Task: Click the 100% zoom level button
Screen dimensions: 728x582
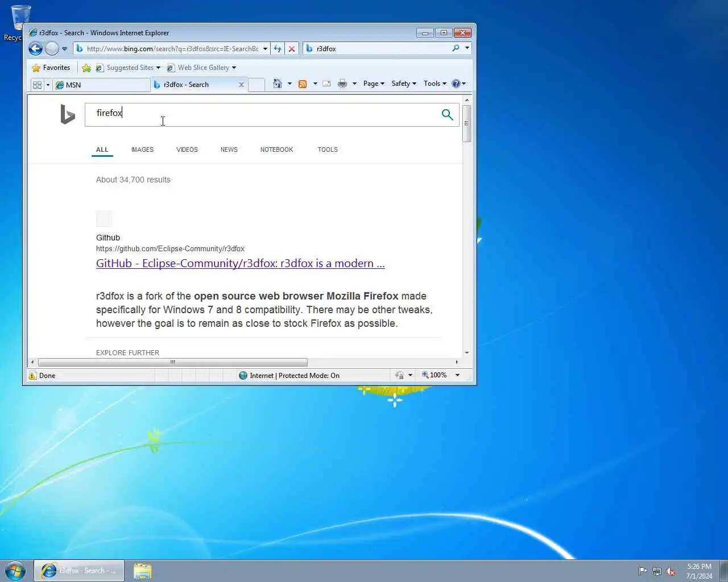Action: coord(435,375)
